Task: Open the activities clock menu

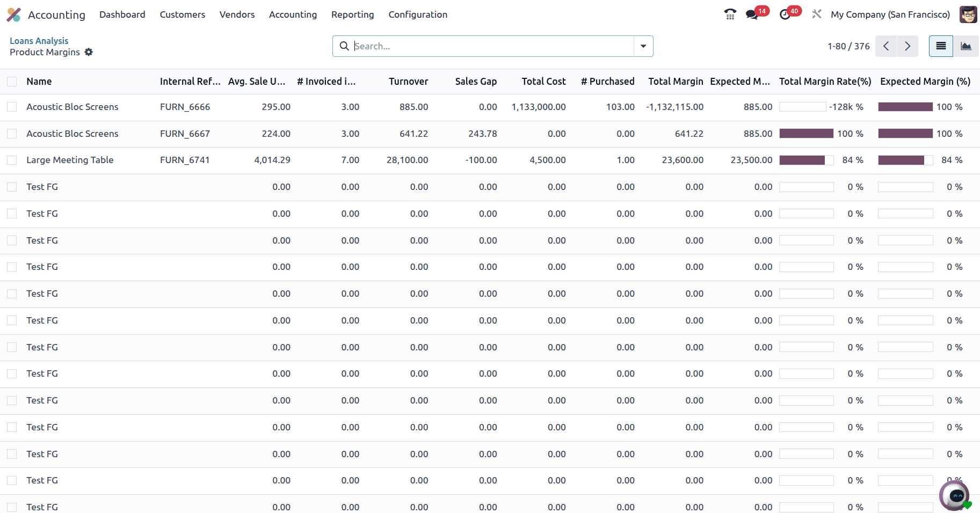Action: tap(785, 14)
